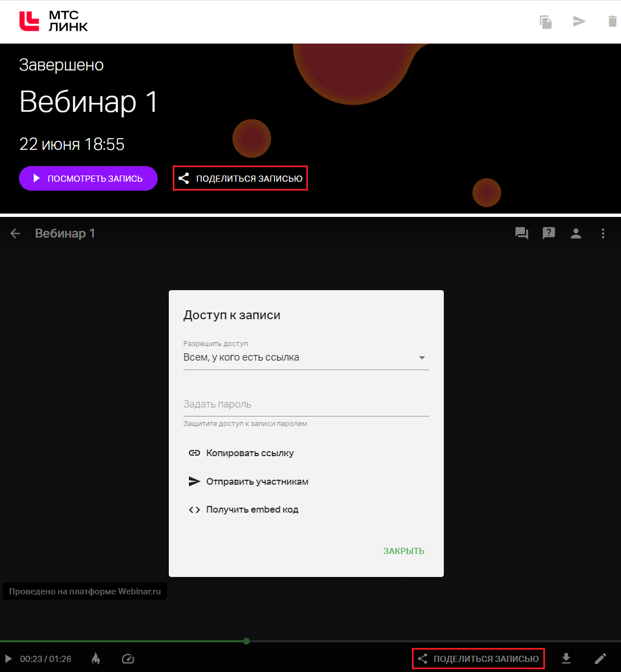Image resolution: width=621 pixels, height=672 pixels.
Task: Download the recording with the download icon
Action: [566, 659]
